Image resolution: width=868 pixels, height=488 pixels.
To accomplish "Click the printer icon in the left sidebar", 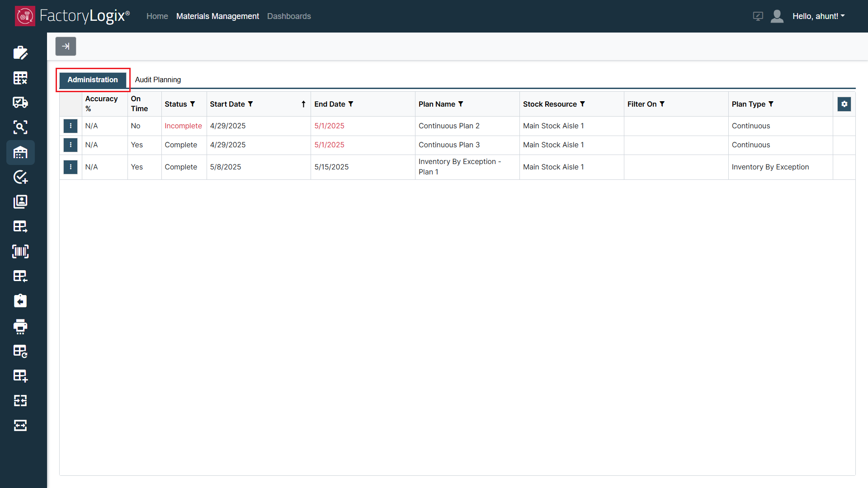I will tap(20, 327).
